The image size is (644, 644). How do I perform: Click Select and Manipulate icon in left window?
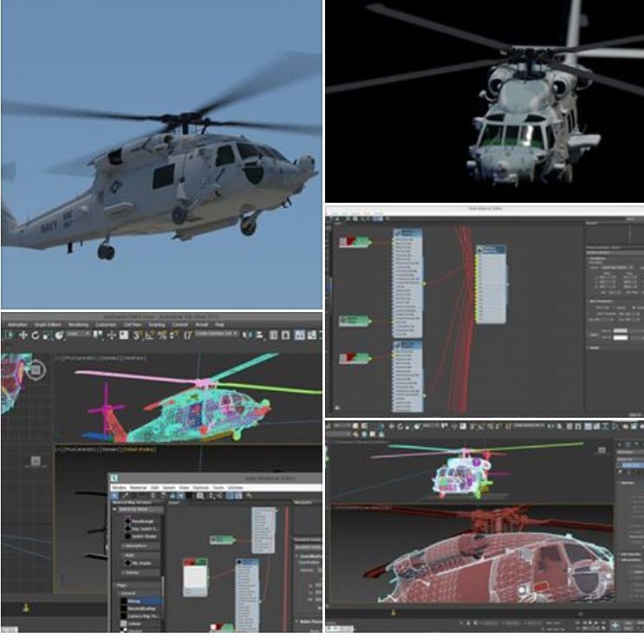(x=111, y=335)
